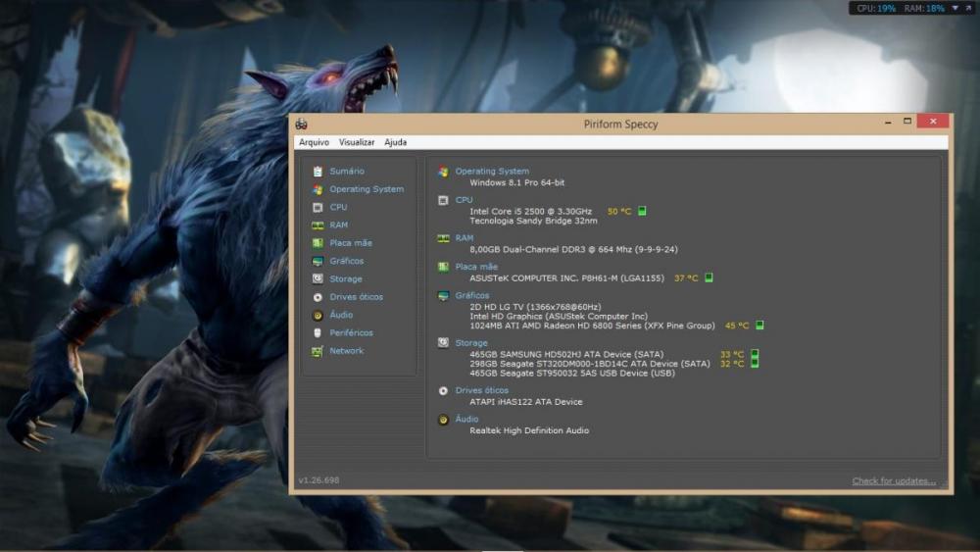Open the Arquivo menu

(314, 143)
